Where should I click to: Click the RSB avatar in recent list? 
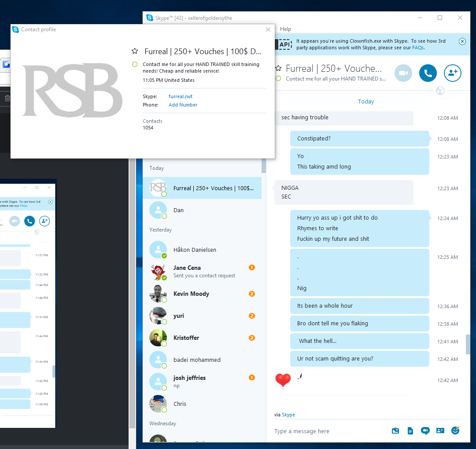click(x=158, y=188)
